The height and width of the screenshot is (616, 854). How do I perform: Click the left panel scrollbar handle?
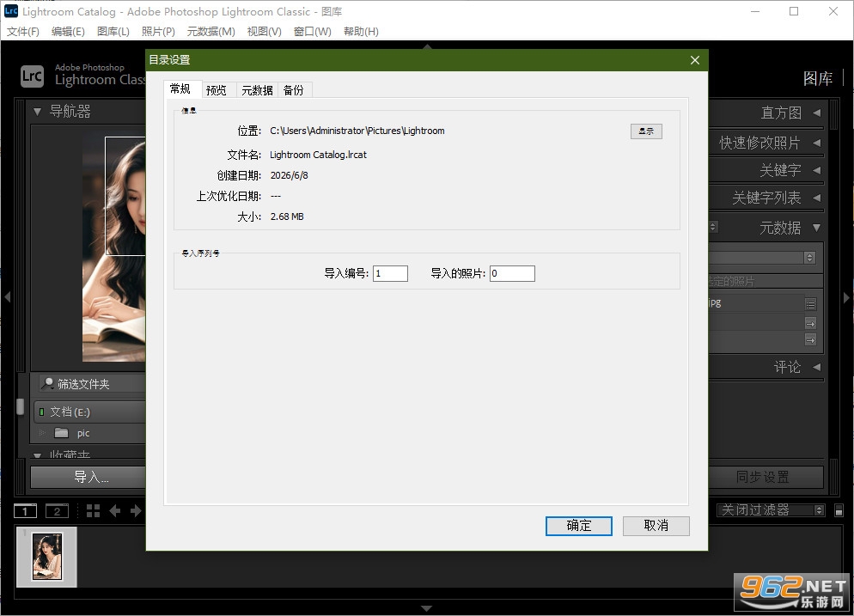tap(20, 406)
